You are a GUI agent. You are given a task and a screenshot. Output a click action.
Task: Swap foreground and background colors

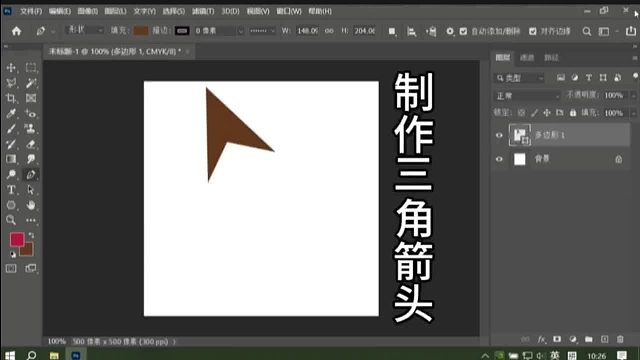pyautogui.click(x=31, y=235)
